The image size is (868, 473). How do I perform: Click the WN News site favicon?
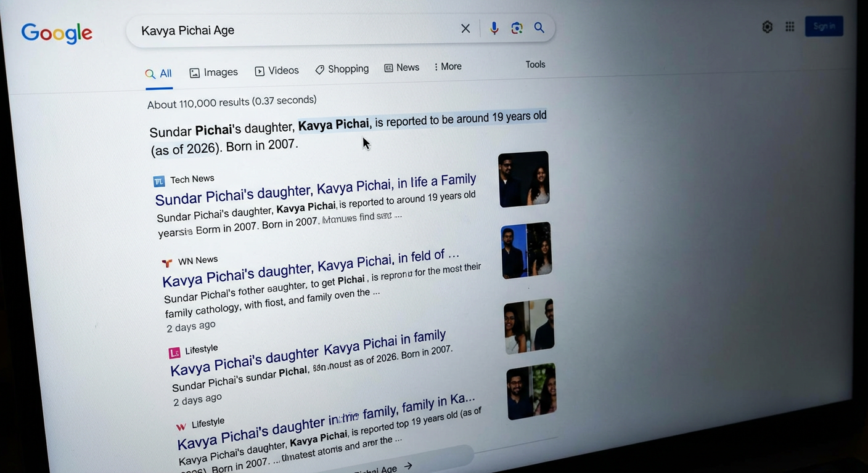point(166,263)
